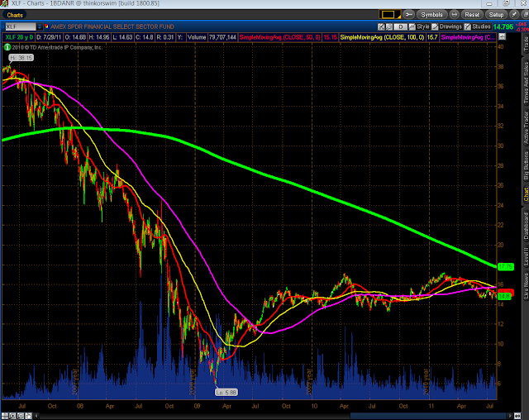Expand the symbol history dropdown arrow

[x=40, y=26]
